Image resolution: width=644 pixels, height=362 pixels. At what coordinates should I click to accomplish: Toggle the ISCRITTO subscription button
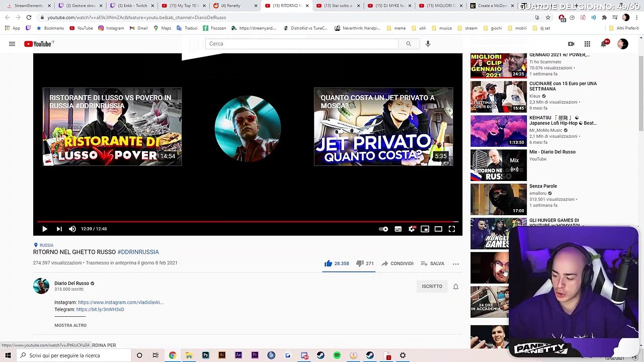[432, 286]
